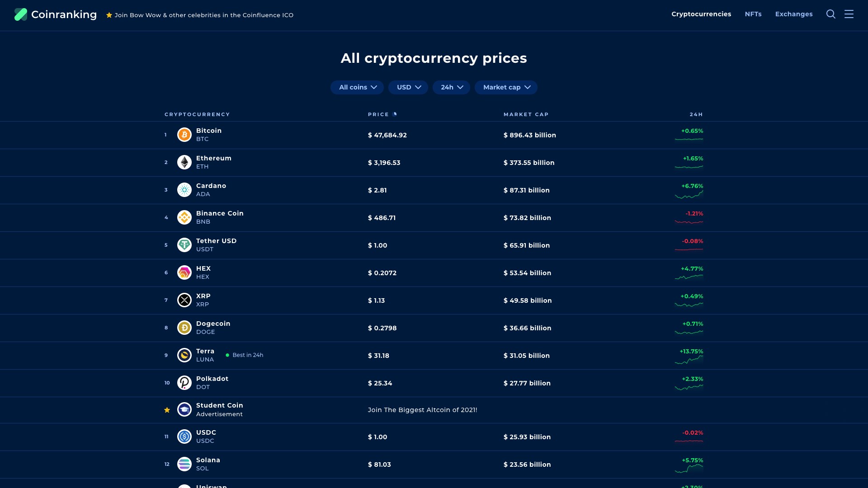Click Bitcoin price $ 47,684.92
The width and height of the screenshot is (868, 488).
click(x=387, y=135)
